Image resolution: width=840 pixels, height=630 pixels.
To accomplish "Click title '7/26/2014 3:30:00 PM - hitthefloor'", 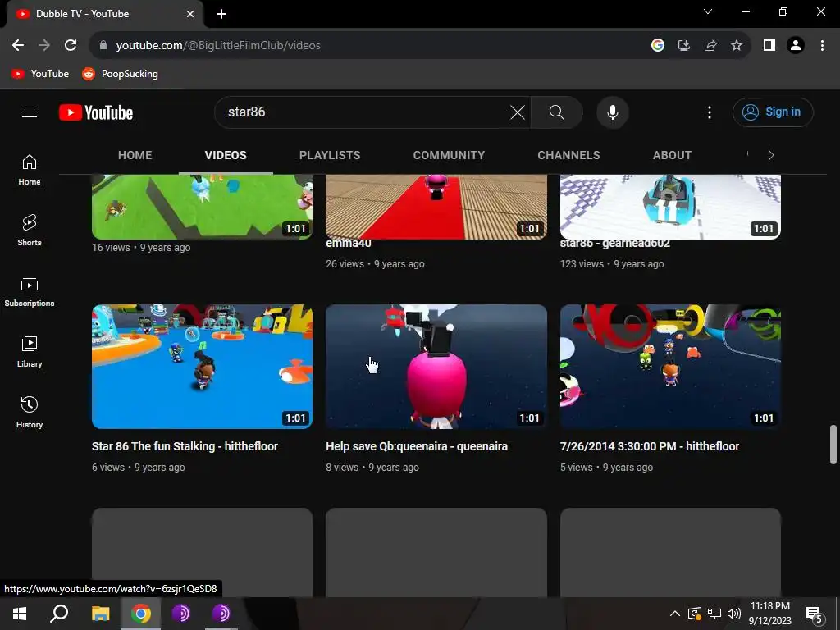I will [x=650, y=446].
